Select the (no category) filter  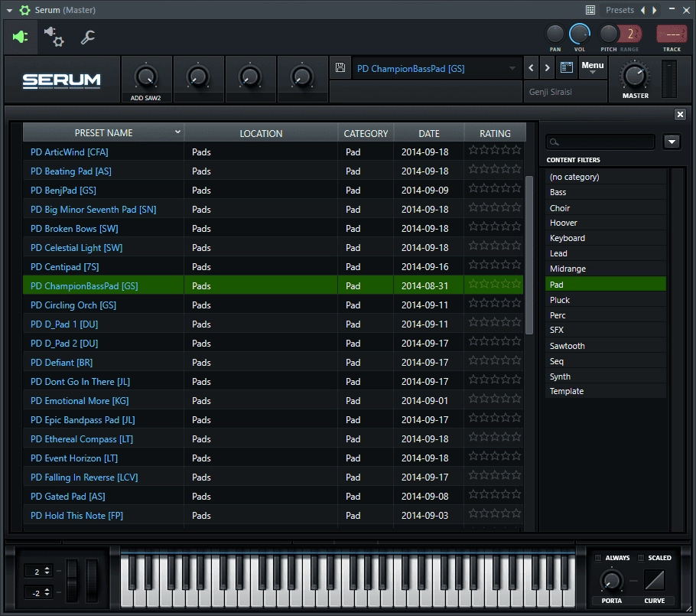(606, 177)
